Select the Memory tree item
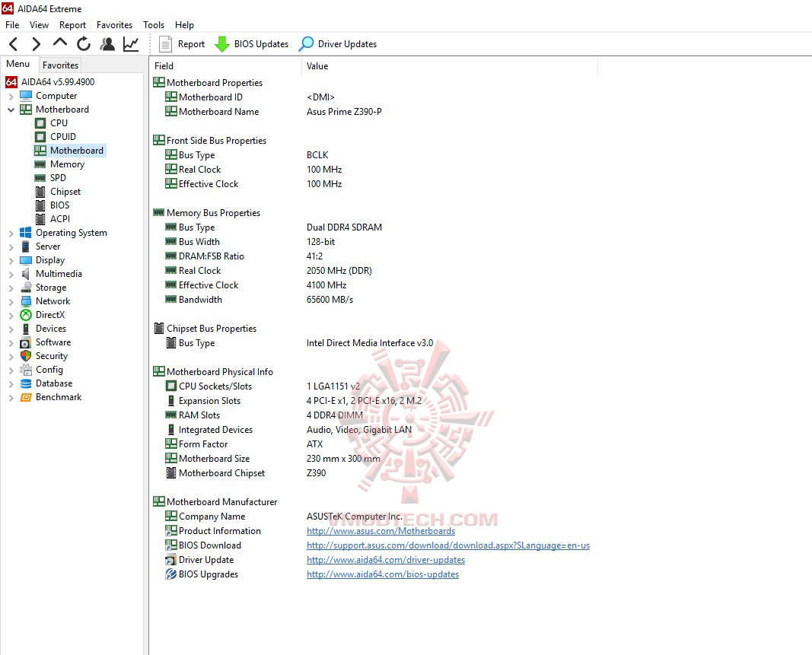Screen dimensions: 812x655 [67, 164]
